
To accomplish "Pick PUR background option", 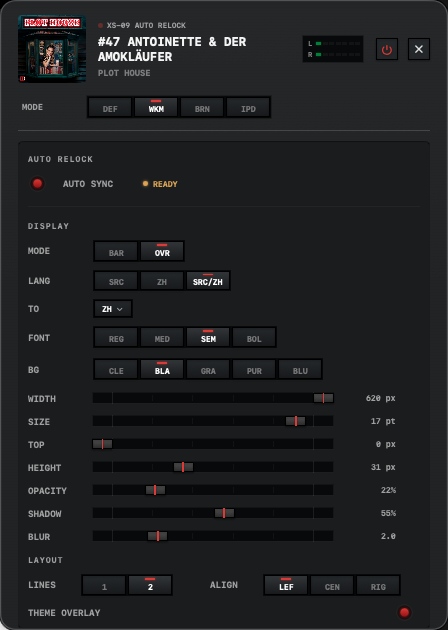I will [x=254, y=370].
